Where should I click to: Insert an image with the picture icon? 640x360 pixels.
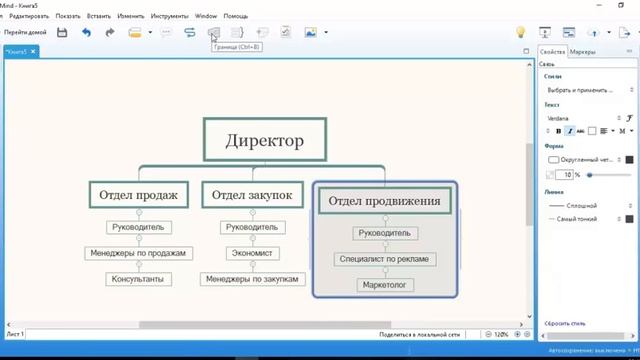(x=311, y=32)
